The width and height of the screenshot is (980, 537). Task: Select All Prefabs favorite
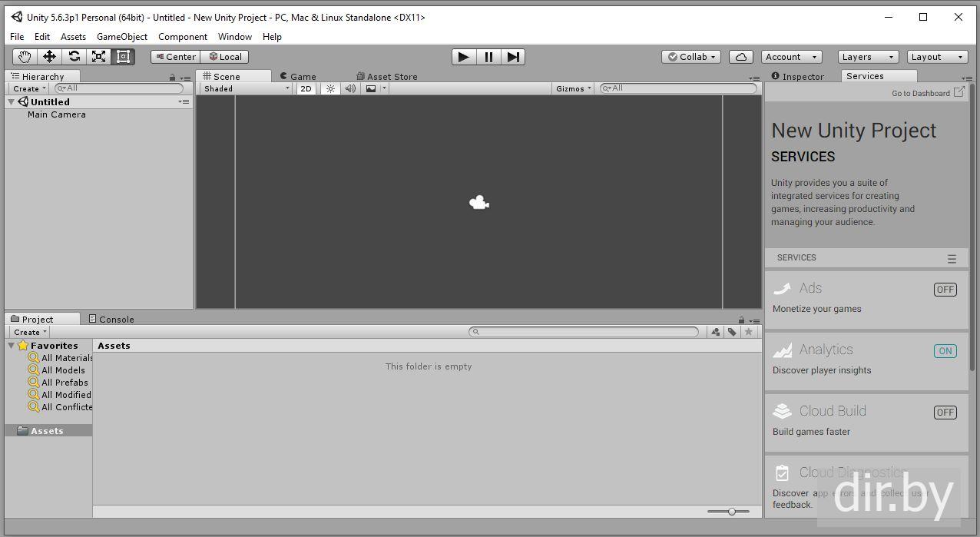tap(58, 383)
